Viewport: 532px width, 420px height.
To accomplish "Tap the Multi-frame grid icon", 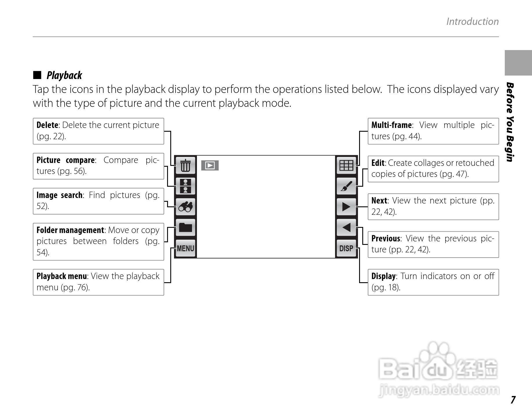I will pyautogui.click(x=346, y=165).
